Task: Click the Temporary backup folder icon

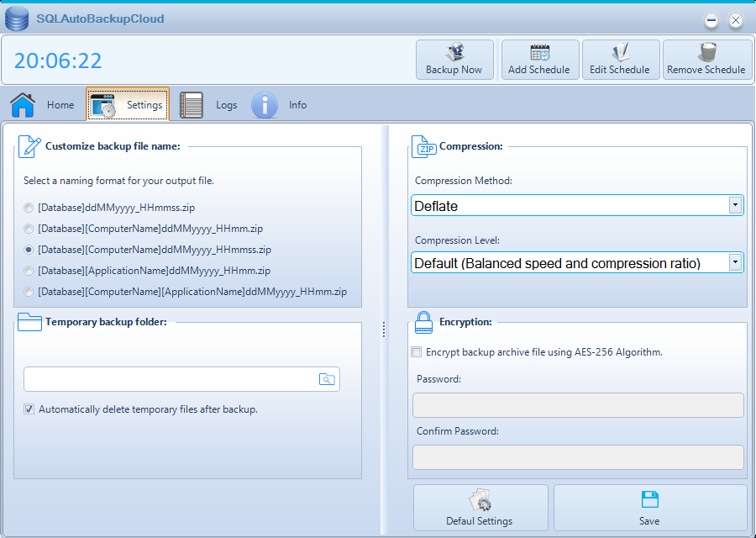Action: click(x=29, y=322)
